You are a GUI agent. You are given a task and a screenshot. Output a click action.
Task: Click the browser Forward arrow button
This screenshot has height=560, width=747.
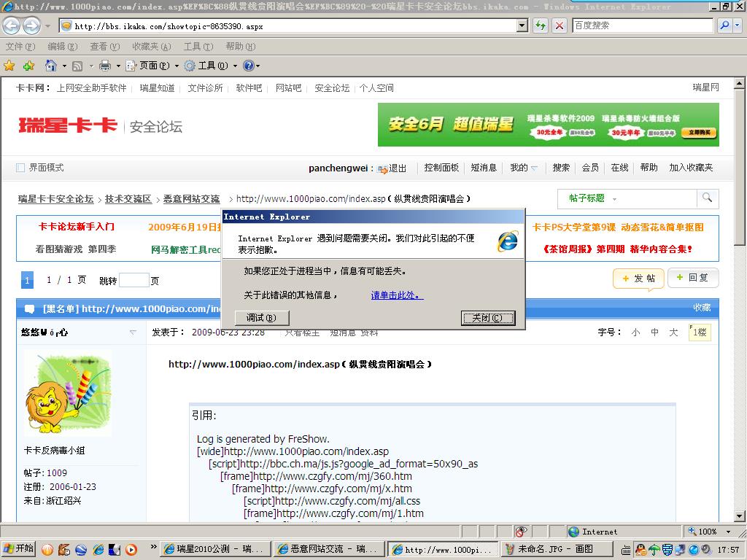pos(31,26)
